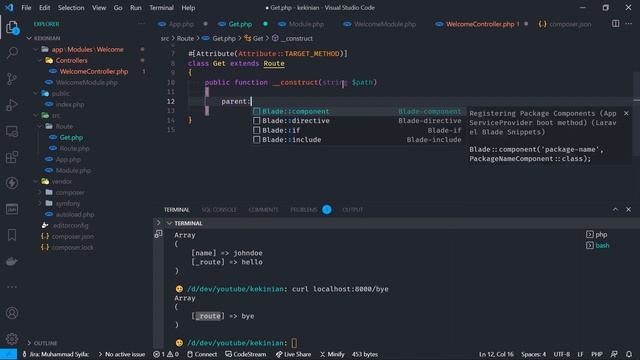Close the suggestion documentation popup

626,113
